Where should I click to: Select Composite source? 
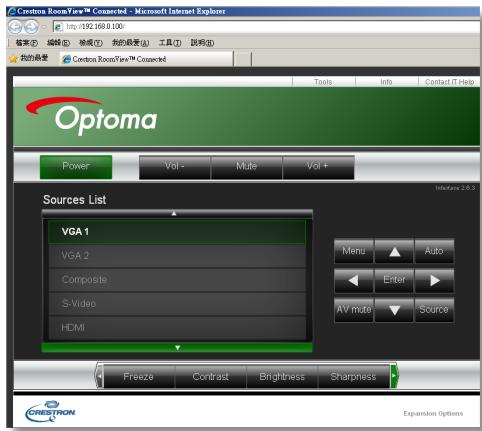177,280
